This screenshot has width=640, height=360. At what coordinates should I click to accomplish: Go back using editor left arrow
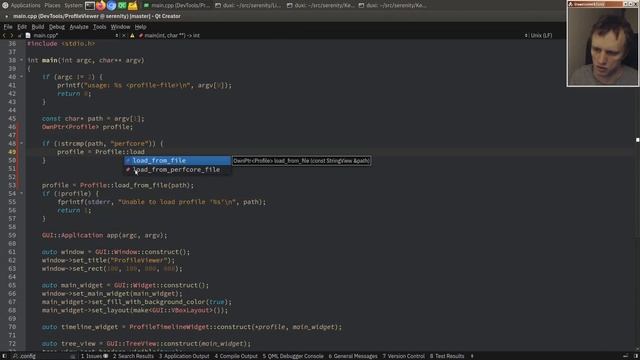(4, 36)
